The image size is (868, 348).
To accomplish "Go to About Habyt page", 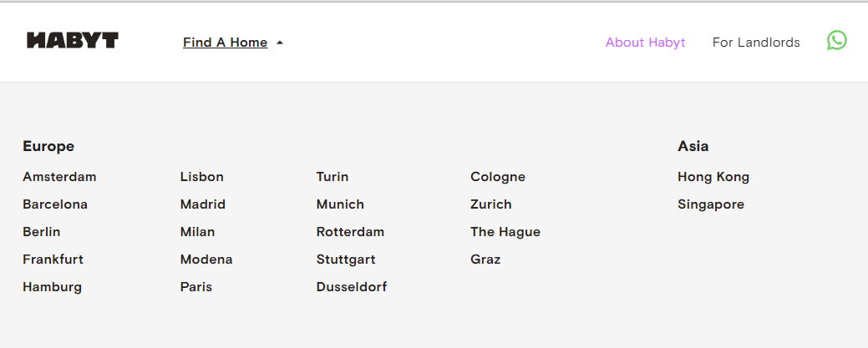I will point(645,43).
